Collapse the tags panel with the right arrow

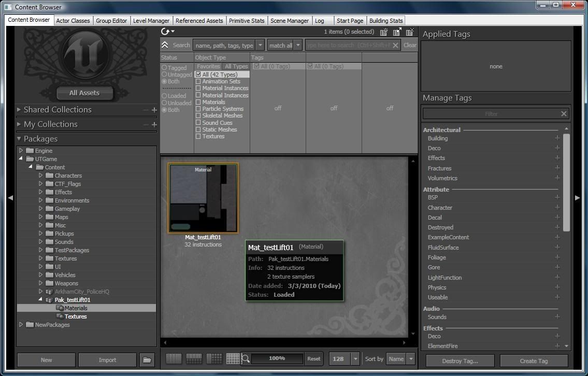(578, 197)
